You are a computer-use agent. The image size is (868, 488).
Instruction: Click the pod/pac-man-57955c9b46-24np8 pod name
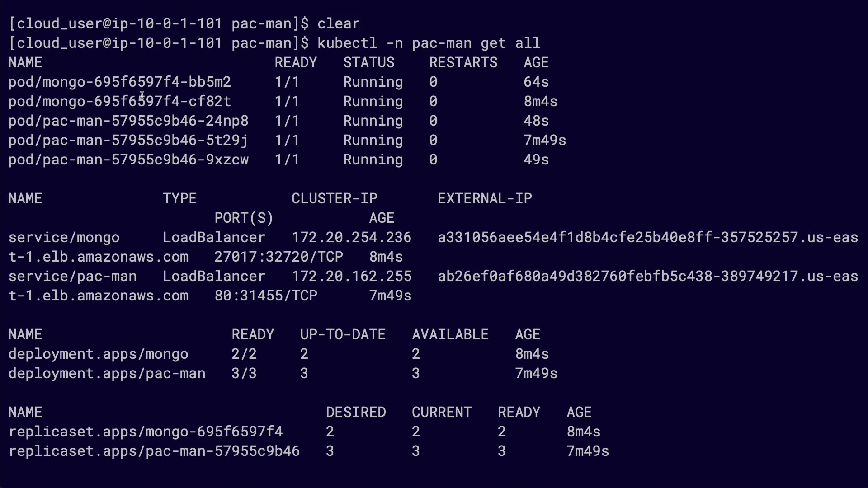[128, 121]
